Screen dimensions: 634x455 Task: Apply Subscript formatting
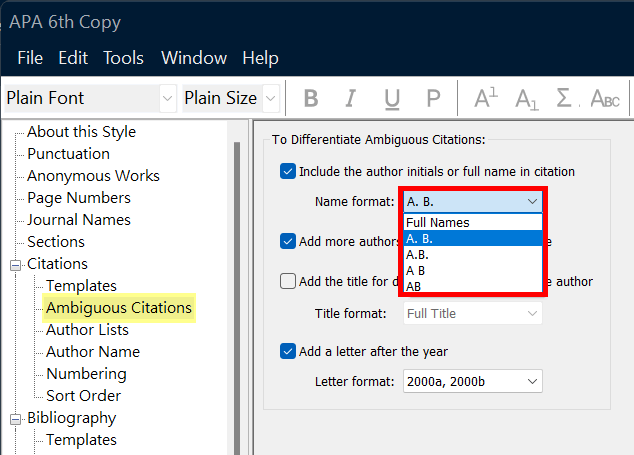pyautogui.click(x=526, y=99)
